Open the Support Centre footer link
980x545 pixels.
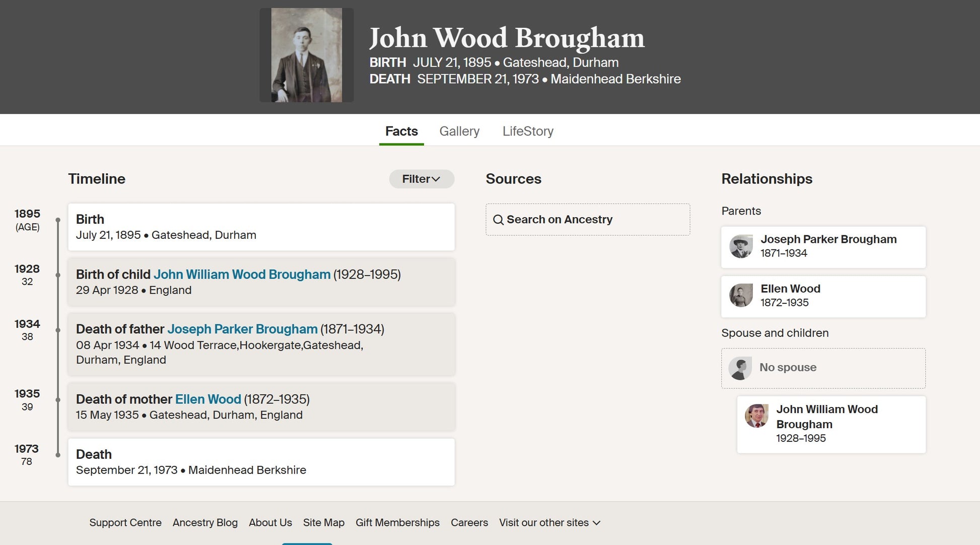[125, 523]
